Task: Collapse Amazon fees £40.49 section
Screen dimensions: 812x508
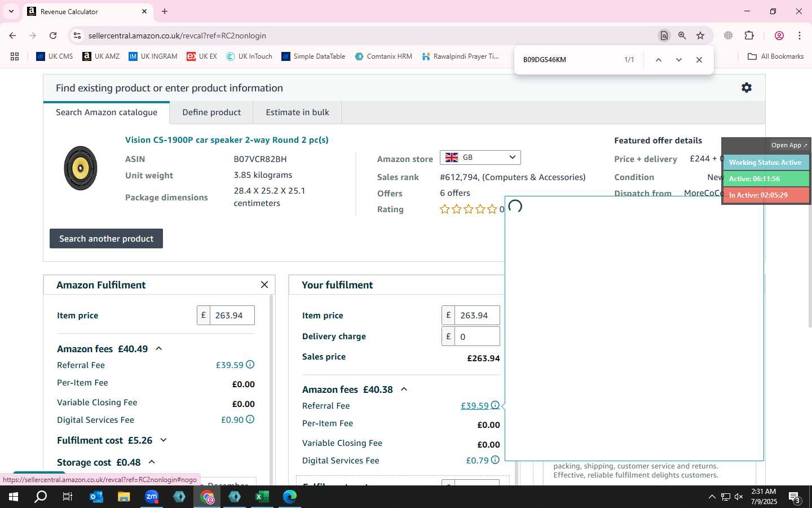Action: coord(159,348)
